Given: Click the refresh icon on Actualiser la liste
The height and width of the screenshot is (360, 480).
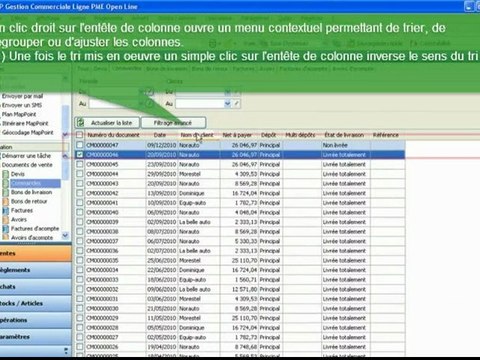Looking at the screenshot, I should click(x=80, y=123).
